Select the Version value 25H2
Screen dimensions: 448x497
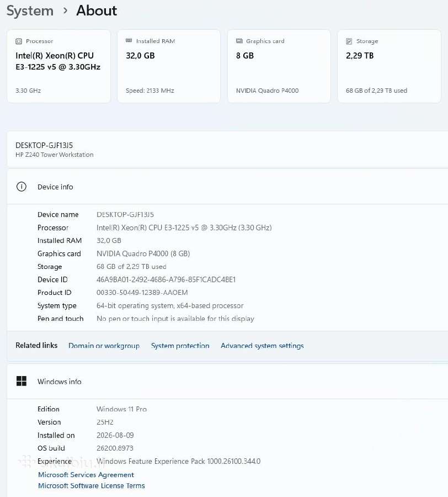click(105, 422)
